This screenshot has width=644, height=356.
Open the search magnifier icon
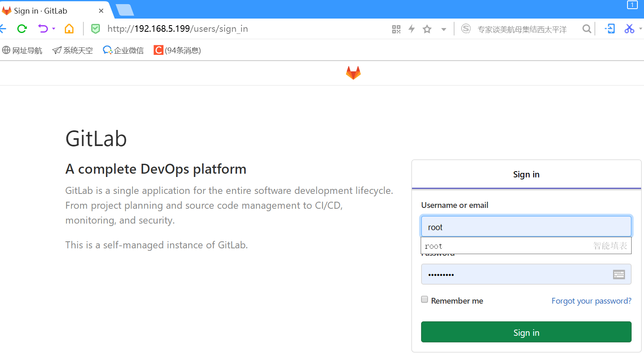586,29
